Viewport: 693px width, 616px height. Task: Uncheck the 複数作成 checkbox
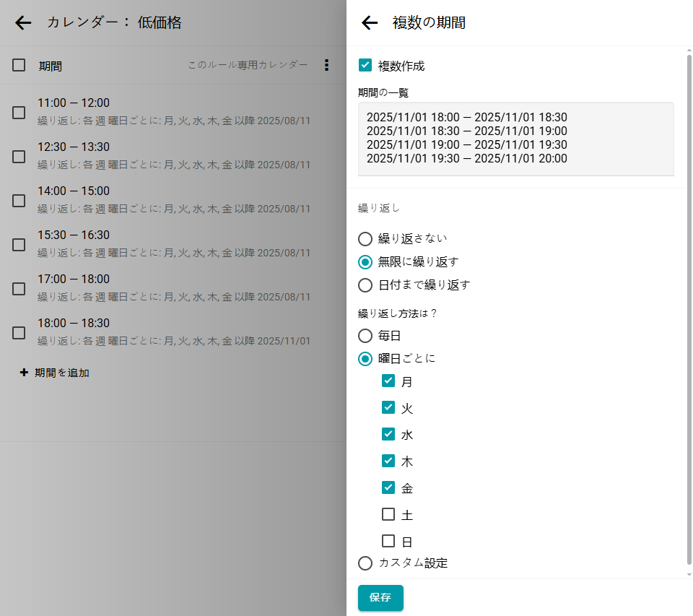[365, 66]
